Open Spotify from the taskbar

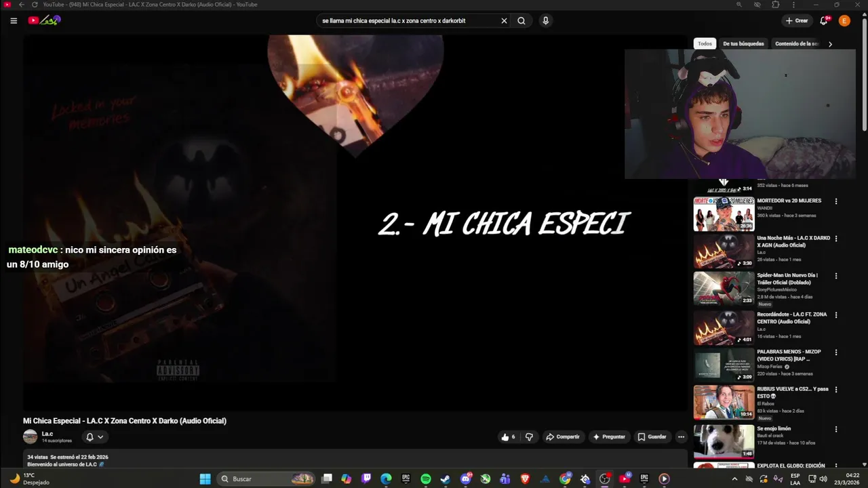[426, 479]
